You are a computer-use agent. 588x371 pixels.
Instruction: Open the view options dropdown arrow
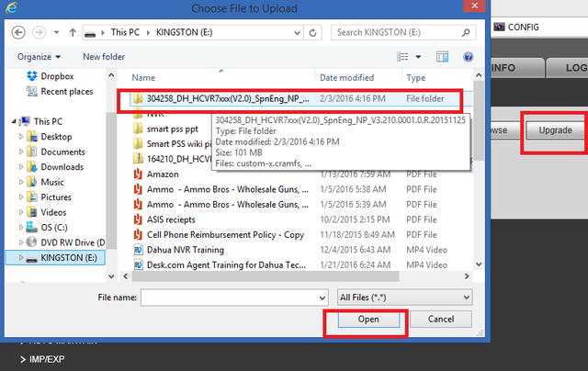pos(418,57)
